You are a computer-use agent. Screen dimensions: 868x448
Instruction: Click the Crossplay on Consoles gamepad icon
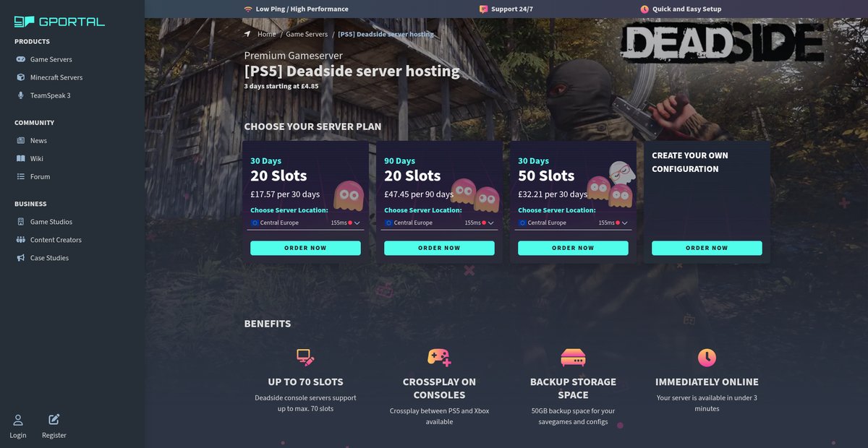439,357
